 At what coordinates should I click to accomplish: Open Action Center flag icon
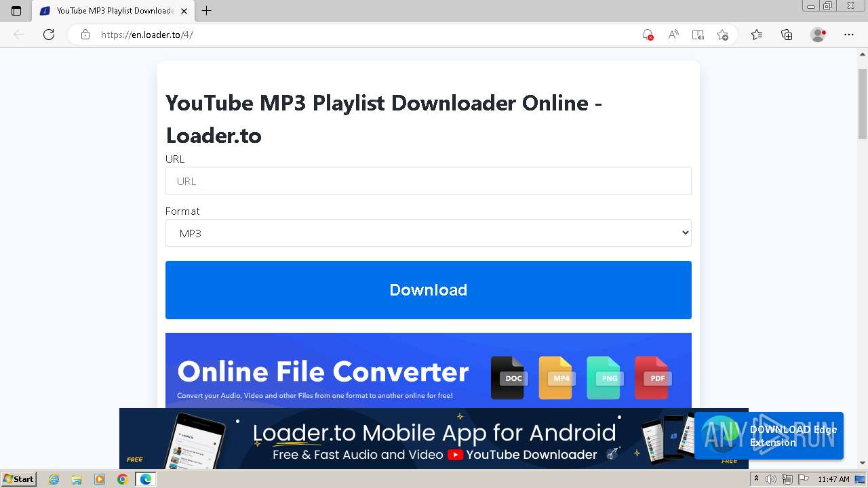click(804, 479)
